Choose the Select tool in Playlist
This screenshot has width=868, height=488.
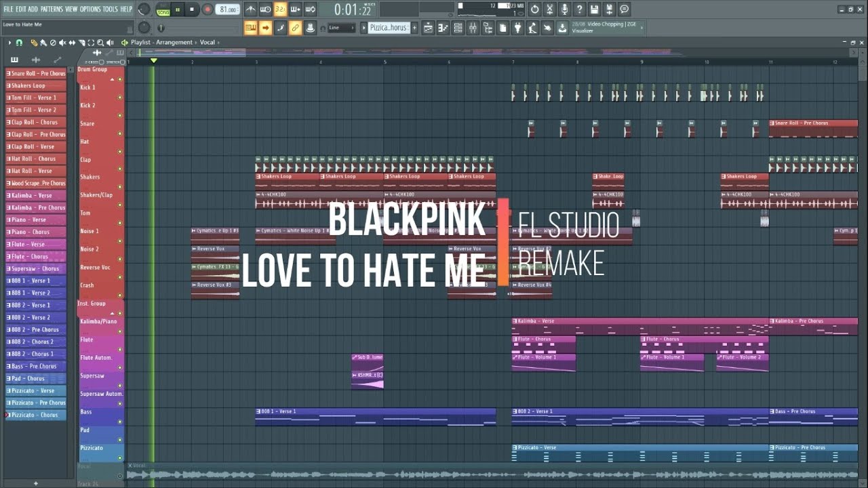[91, 43]
